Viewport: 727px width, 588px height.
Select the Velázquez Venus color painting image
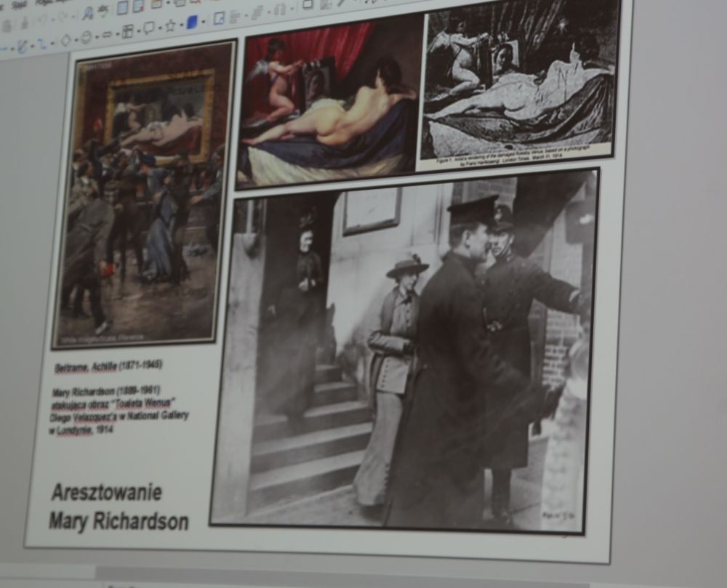pyautogui.click(x=329, y=102)
